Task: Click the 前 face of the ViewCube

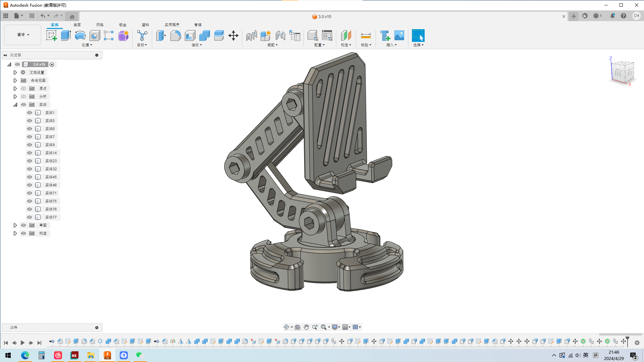Action: pyautogui.click(x=618, y=72)
